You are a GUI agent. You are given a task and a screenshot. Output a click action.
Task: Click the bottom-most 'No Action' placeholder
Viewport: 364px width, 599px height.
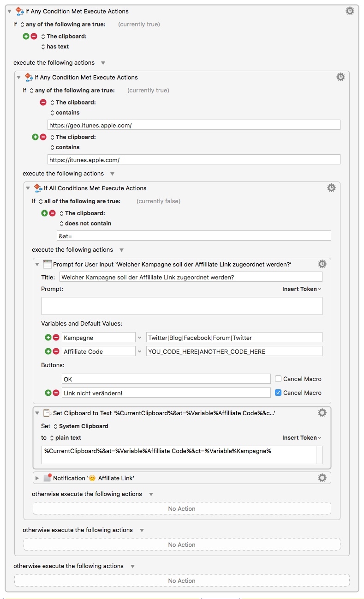coord(182,581)
